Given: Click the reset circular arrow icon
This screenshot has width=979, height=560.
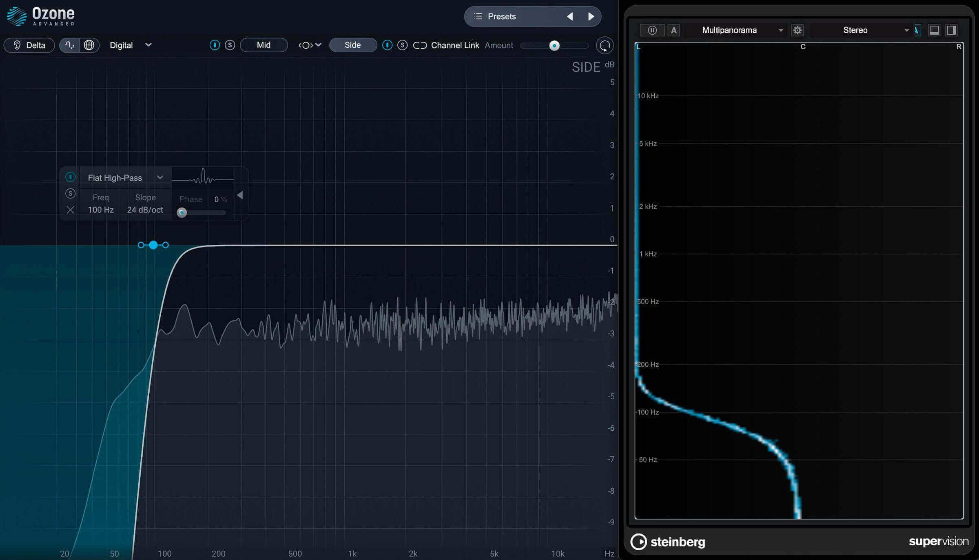Looking at the screenshot, I should click(x=605, y=46).
